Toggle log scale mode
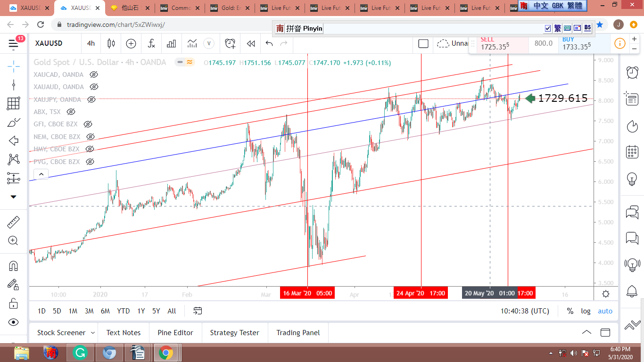 tap(586, 311)
